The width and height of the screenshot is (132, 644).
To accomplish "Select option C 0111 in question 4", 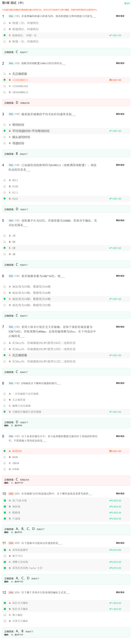I will tap(5, 192).
